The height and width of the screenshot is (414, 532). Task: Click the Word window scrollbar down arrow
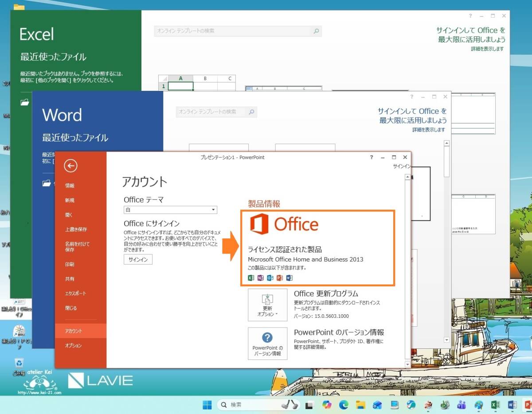(x=447, y=340)
